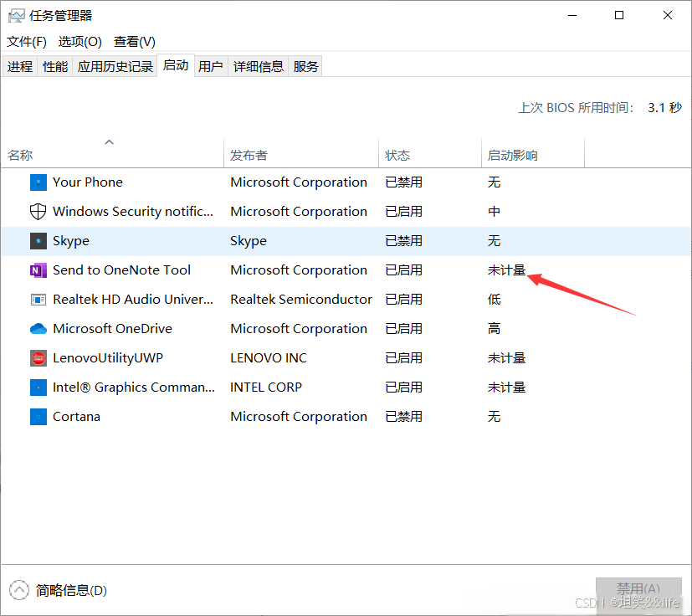Click the 简略信息(D) link

[71, 590]
